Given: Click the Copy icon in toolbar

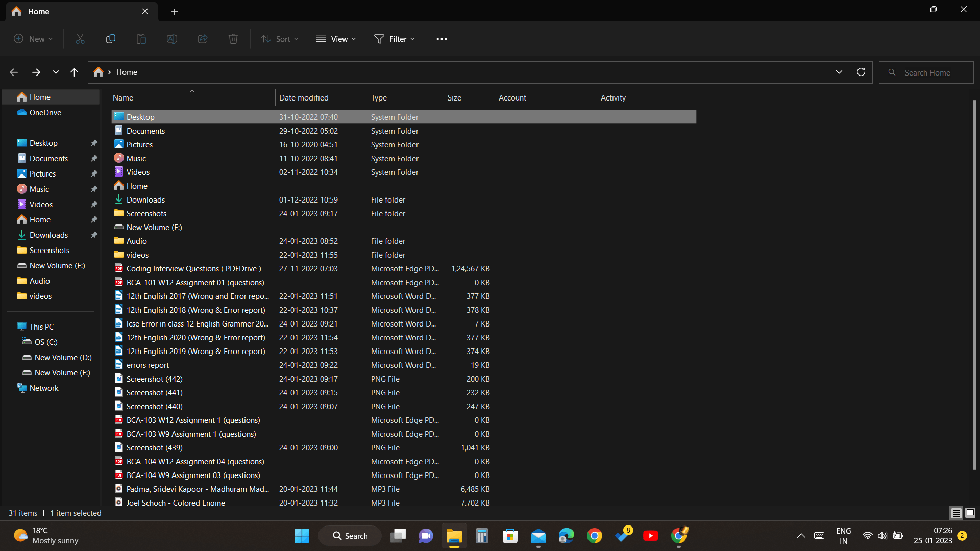Looking at the screenshot, I should coord(110,39).
